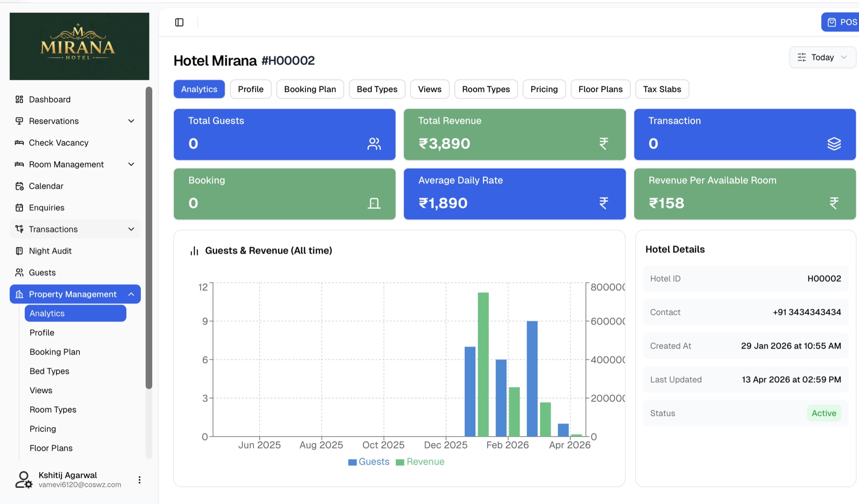Click the Enquiries icon in sidebar

click(x=19, y=208)
